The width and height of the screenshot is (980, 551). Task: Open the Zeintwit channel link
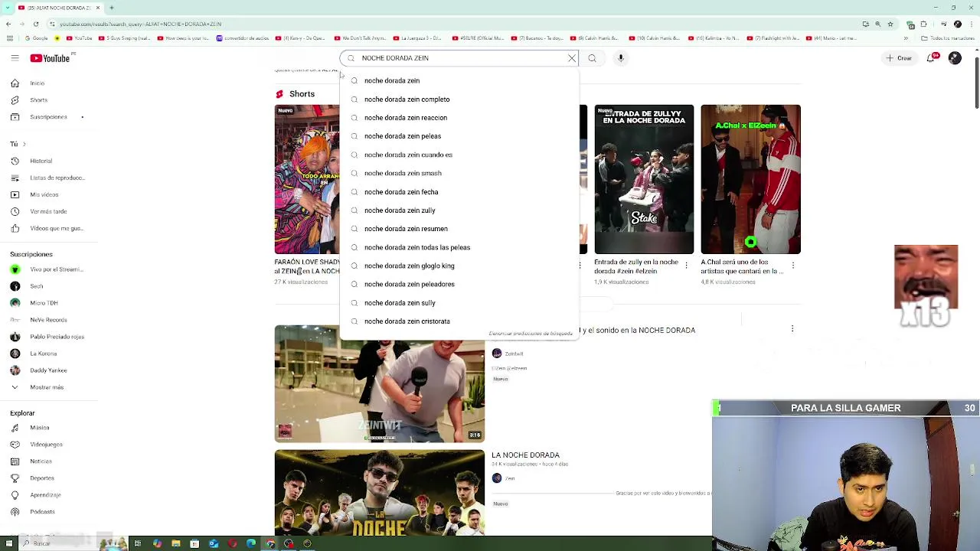pos(514,354)
